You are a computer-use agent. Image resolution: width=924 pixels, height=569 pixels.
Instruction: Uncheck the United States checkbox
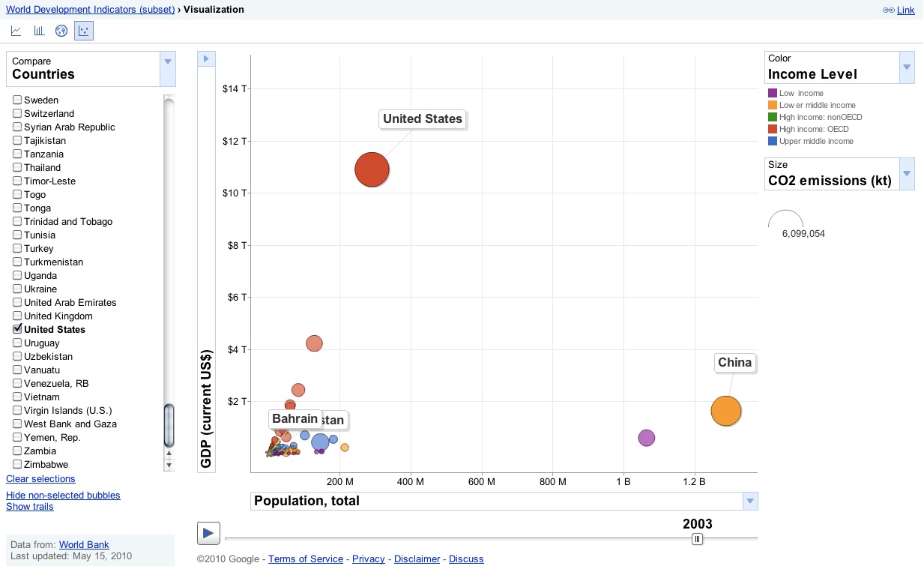(17, 329)
